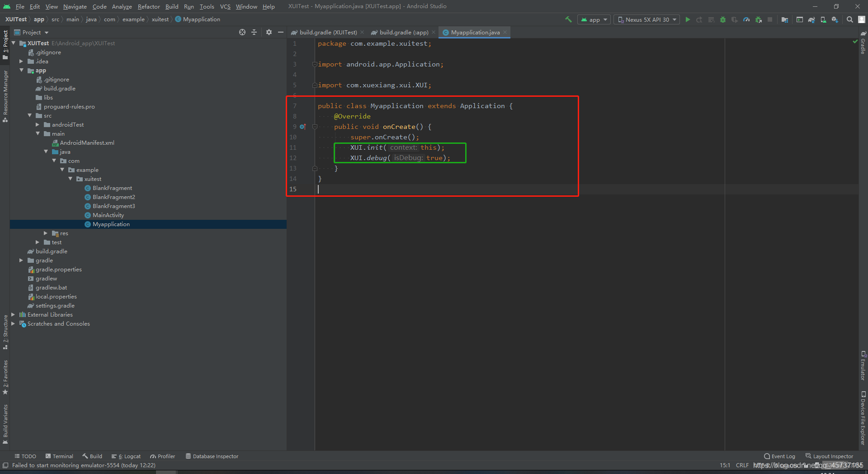Open the Logcat tool window
Screen dimensions: 868x474
pos(126,456)
